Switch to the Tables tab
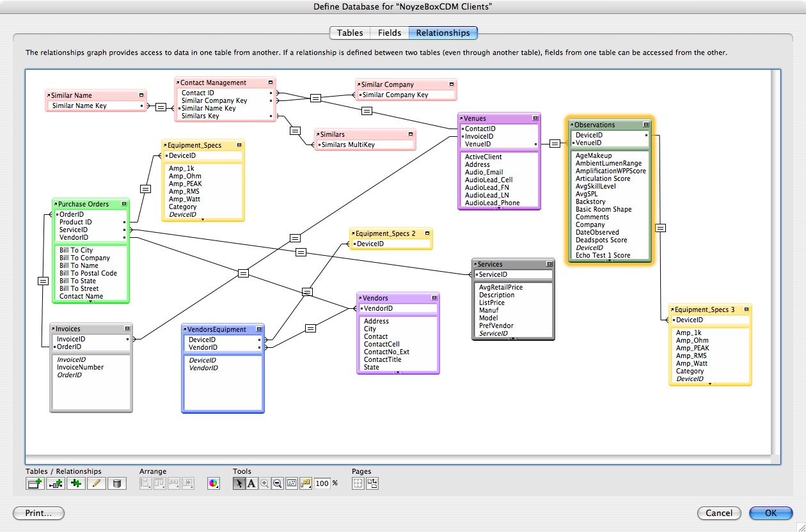 click(x=350, y=33)
